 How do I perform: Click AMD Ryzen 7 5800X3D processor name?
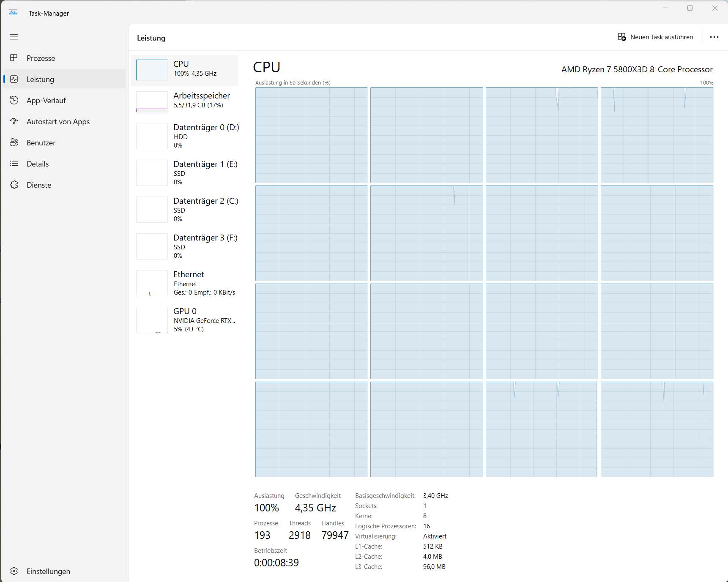pyautogui.click(x=637, y=69)
